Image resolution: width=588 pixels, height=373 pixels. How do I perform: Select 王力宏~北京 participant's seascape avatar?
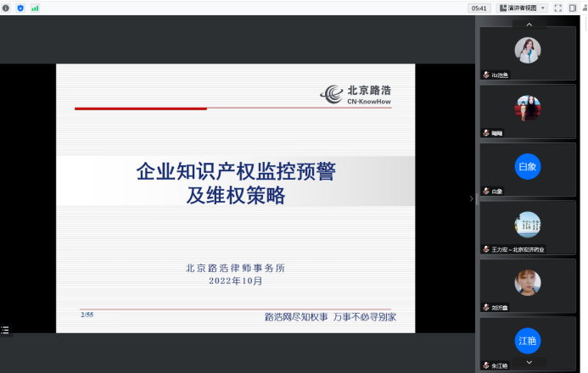point(527,225)
